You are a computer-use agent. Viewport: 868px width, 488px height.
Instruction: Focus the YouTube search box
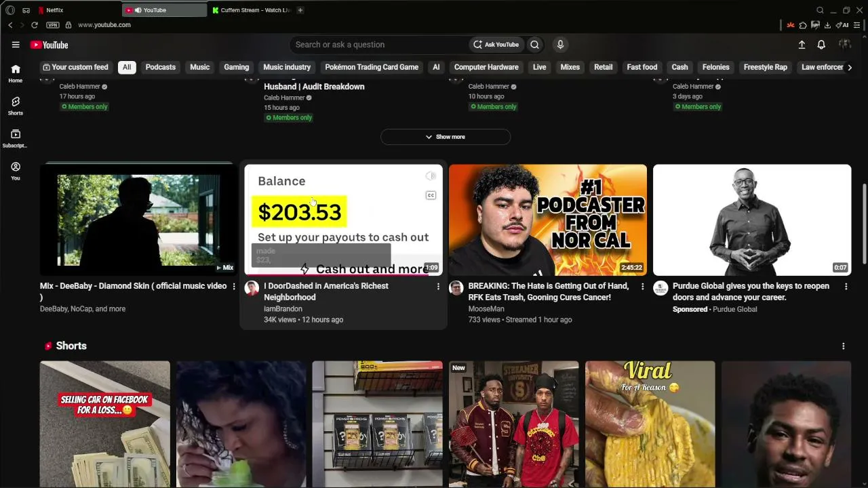[380, 45]
